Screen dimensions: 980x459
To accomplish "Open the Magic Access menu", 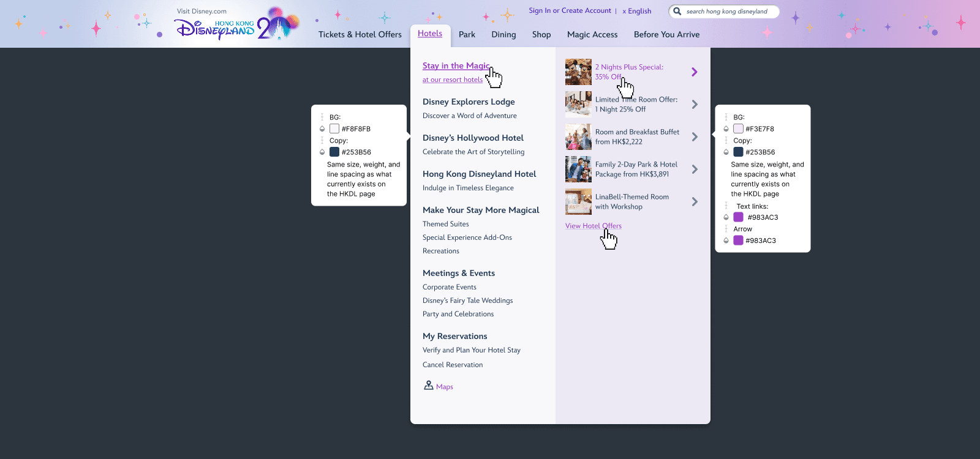I will click(x=592, y=35).
